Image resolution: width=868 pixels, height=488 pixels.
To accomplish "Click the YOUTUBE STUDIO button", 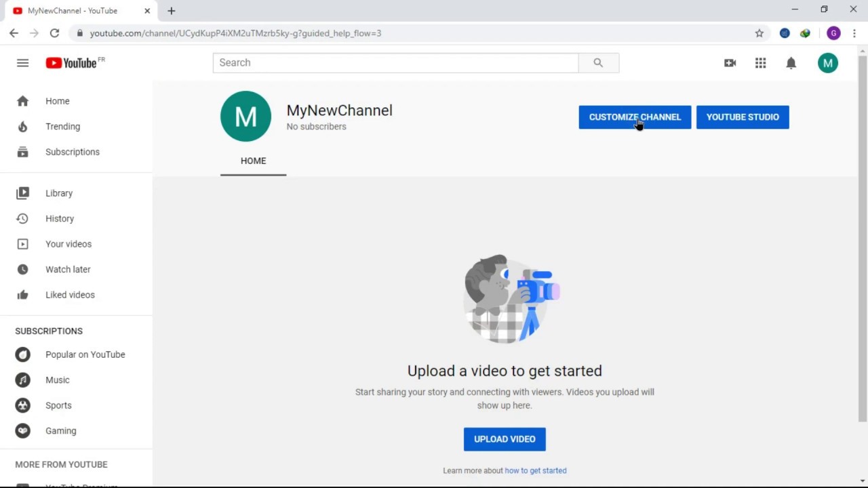I will 743,117.
